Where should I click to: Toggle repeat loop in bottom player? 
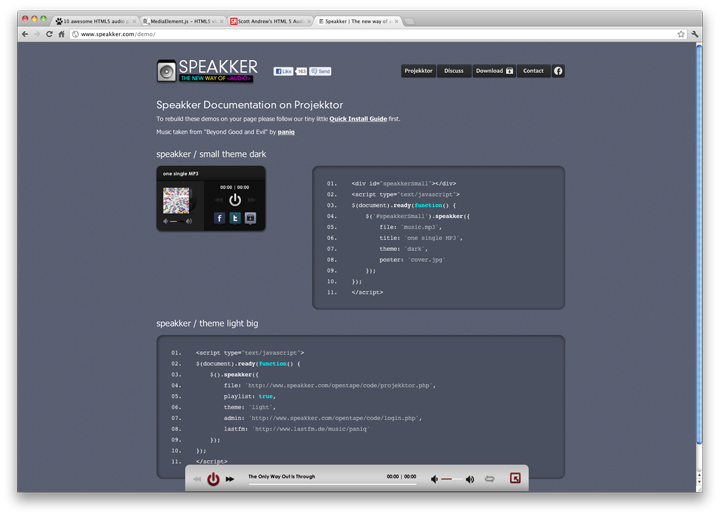(489, 479)
